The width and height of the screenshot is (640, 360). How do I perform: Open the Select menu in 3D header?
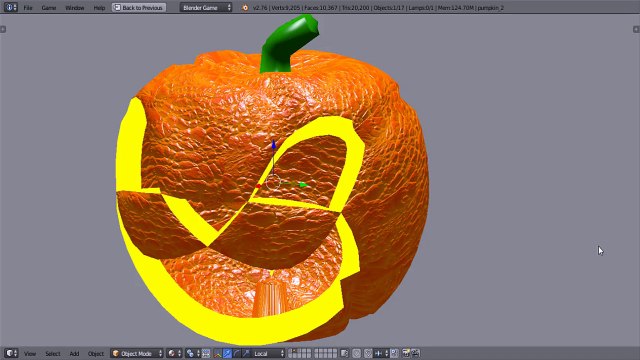[53, 353]
